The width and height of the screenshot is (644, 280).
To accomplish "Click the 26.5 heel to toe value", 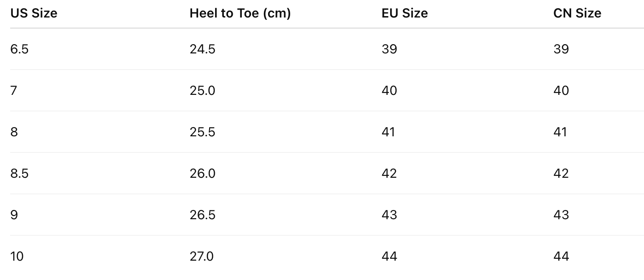I will click(x=202, y=215).
